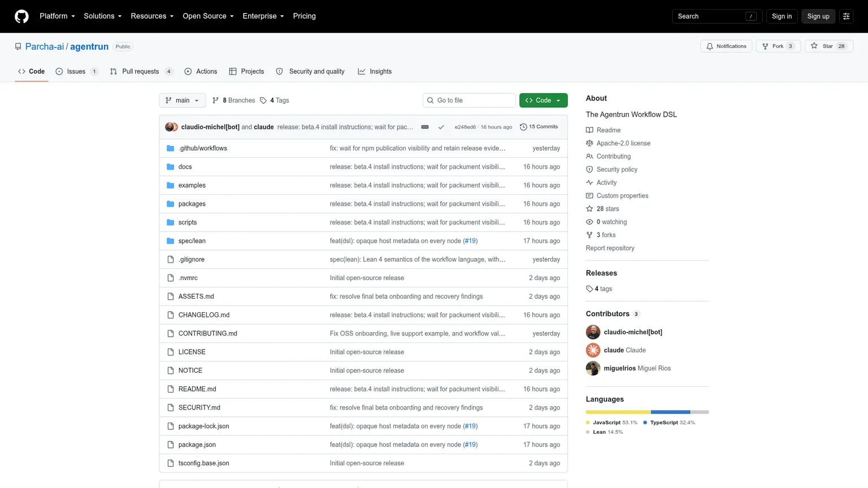Open the Parcha-ai owner link
This screenshot has width=868, height=488.
[x=45, y=47]
